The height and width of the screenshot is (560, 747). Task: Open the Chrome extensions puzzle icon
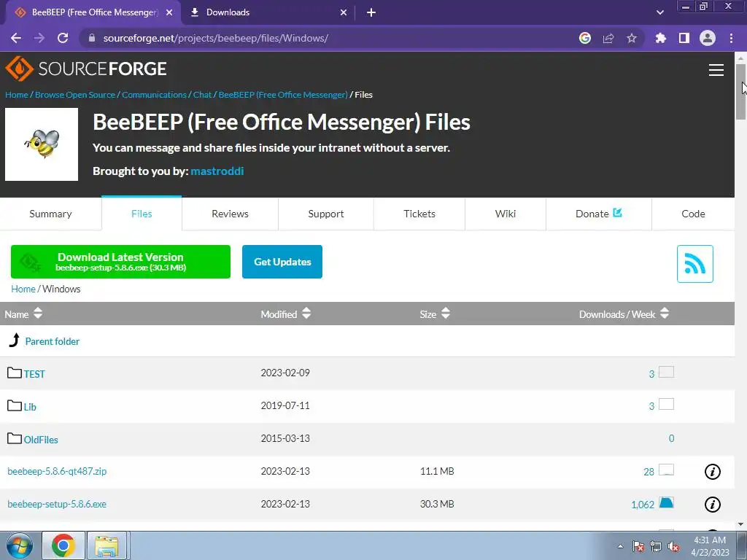click(x=661, y=38)
